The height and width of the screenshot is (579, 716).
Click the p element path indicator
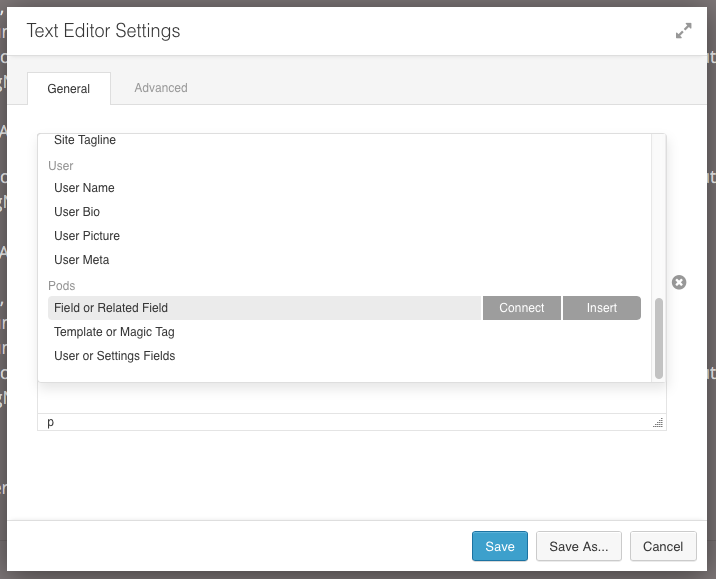pos(51,423)
